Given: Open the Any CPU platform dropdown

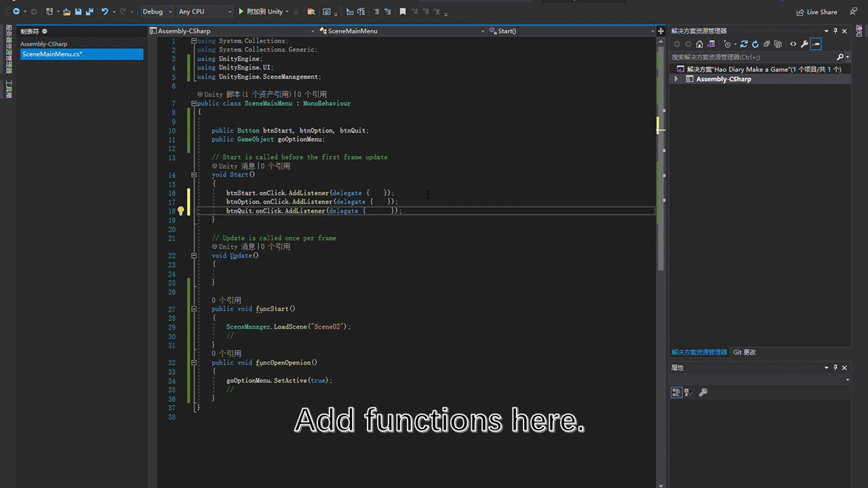Looking at the screenshot, I should 205,12.
